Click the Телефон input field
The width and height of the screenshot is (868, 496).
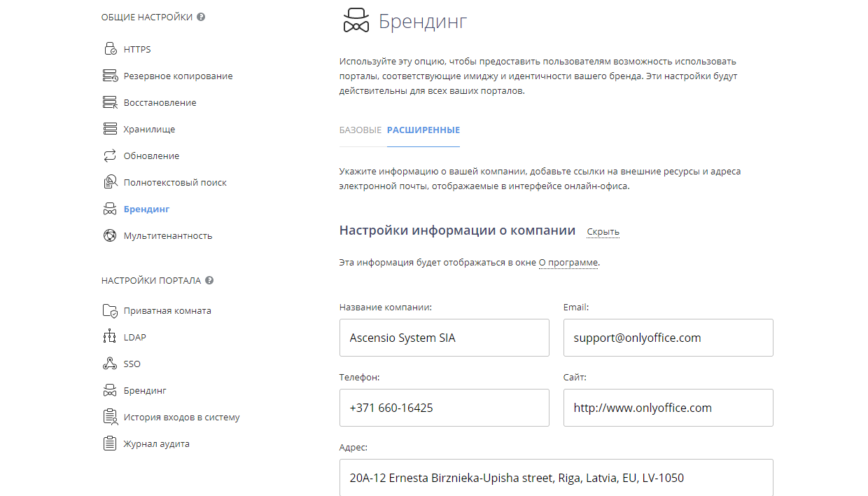(444, 408)
